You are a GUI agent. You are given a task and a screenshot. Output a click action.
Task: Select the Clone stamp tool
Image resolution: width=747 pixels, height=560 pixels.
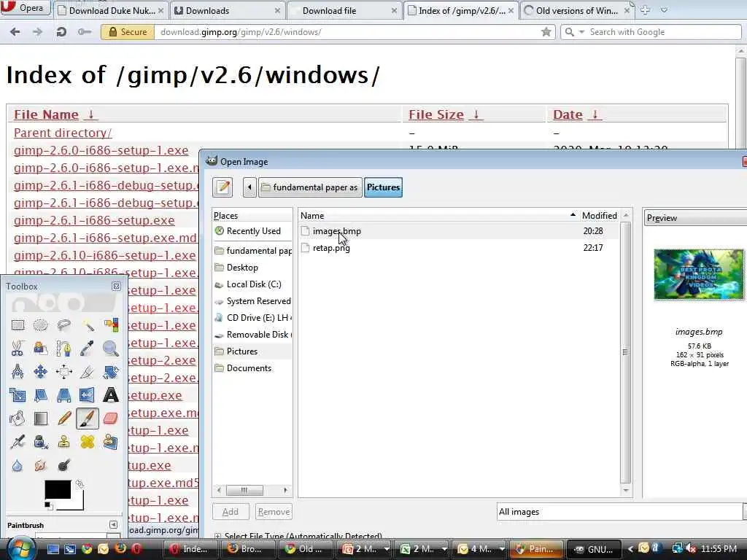pyautogui.click(x=64, y=442)
